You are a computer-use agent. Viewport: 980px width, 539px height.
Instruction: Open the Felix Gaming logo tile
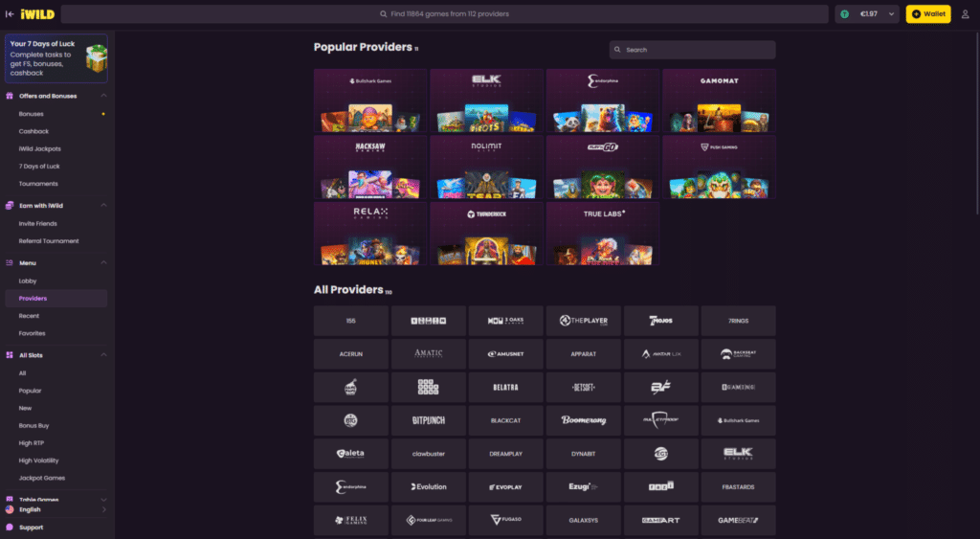pos(350,520)
